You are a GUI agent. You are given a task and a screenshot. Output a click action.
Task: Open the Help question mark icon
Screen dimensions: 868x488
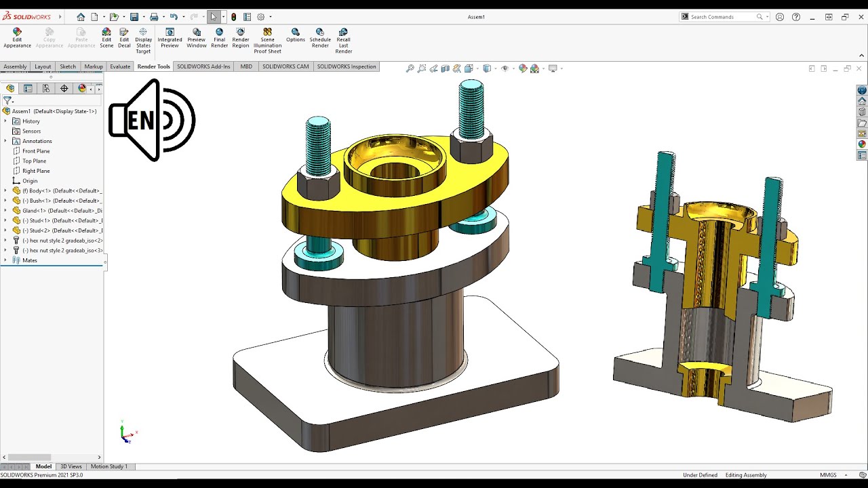(796, 17)
